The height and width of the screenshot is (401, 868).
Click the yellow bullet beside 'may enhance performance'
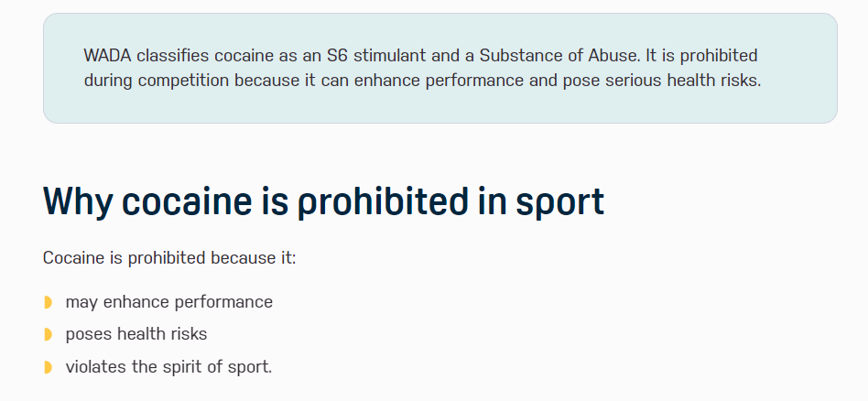49,302
